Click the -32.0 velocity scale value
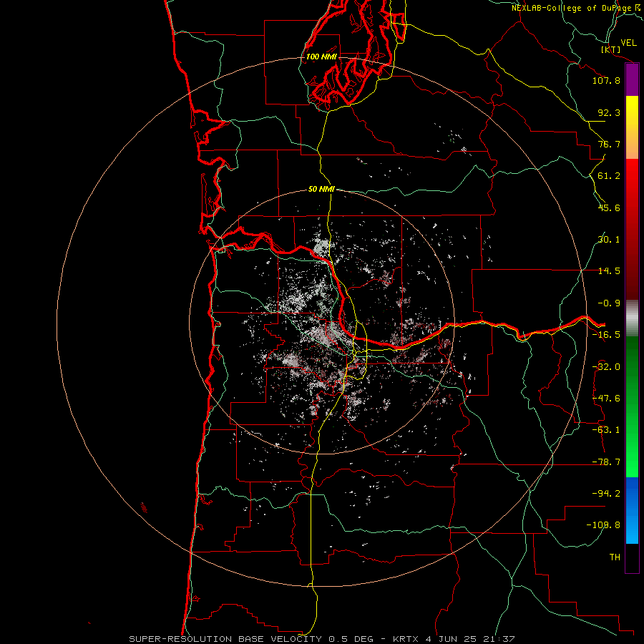644x644 pixels. [606, 367]
